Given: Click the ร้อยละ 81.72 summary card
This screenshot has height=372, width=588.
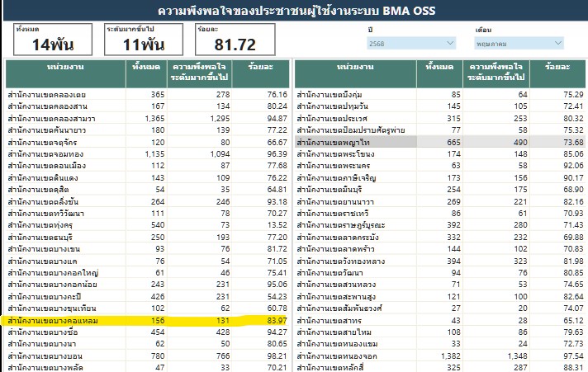Looking at the screenshot, I should [235, 40].
